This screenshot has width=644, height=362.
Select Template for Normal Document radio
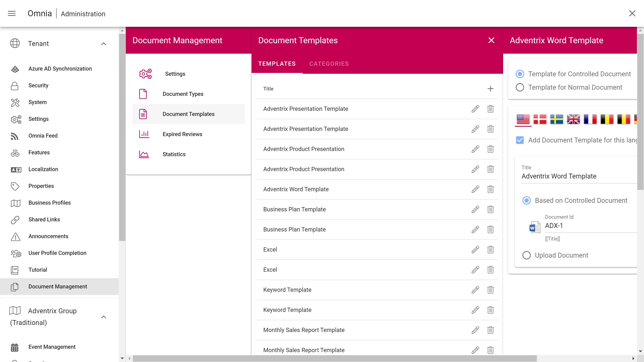520,87
